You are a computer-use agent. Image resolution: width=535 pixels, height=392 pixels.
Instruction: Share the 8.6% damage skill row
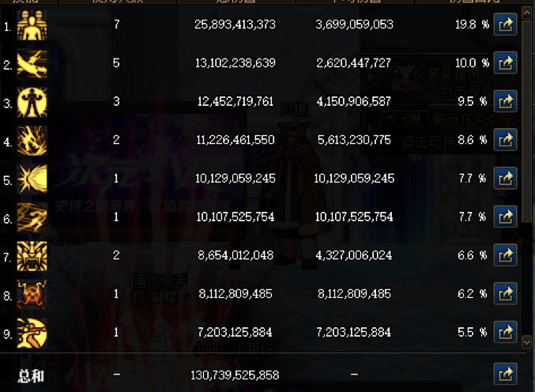click(505, 140)
